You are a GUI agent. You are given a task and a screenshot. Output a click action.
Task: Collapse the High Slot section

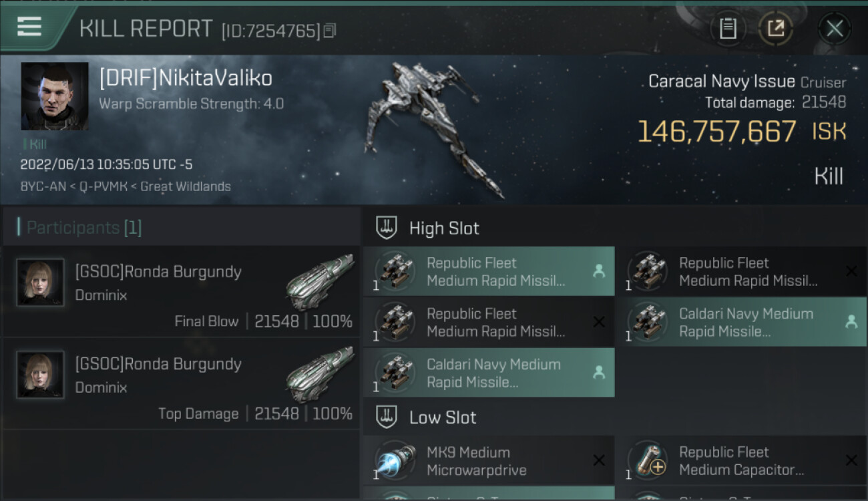444,228
